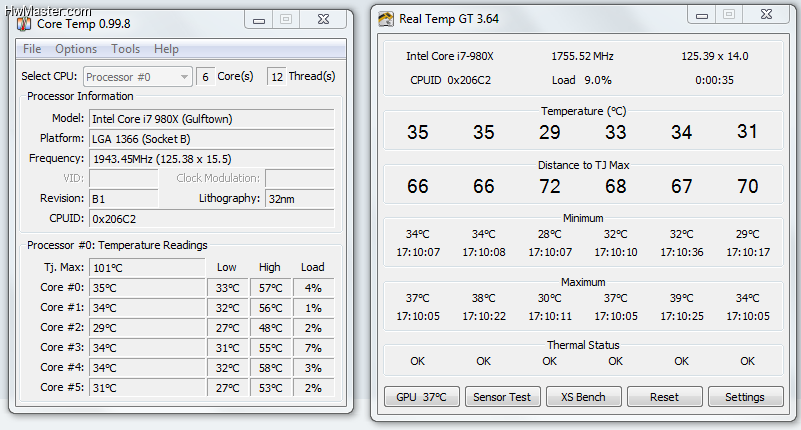Click the Core Temp app icon in title bar
Screen dimensions: 801x430
coord(24,24)
